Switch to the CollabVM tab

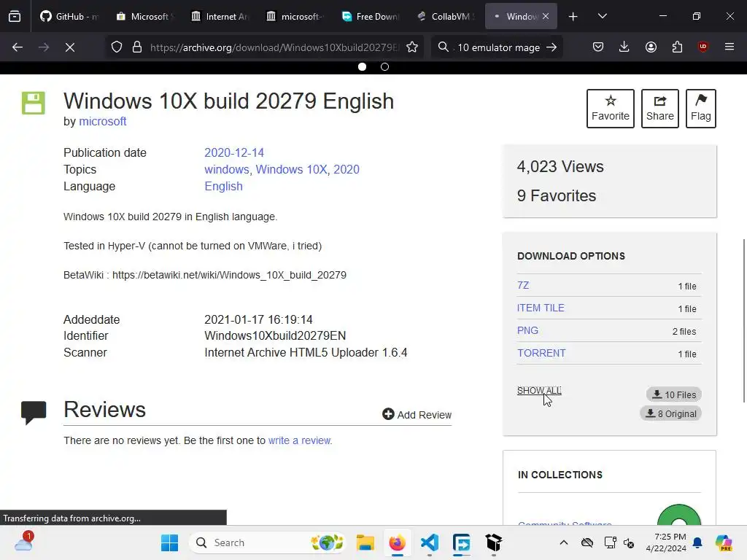[x=446, y=16]
